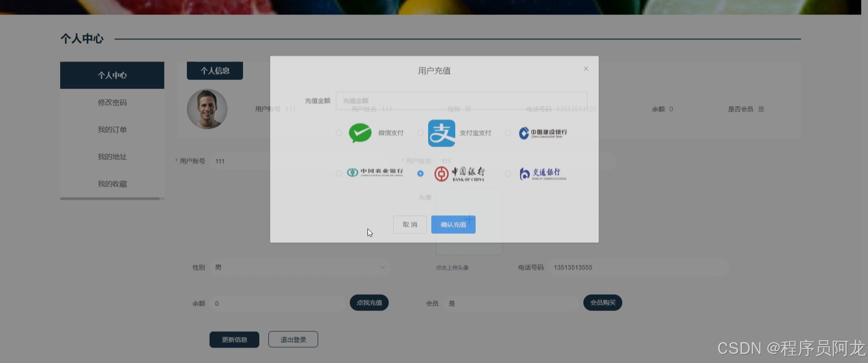The image size is (868, 363).
Task: Open the 个人中心 sidebar item
Action: (x=112, y=75)
